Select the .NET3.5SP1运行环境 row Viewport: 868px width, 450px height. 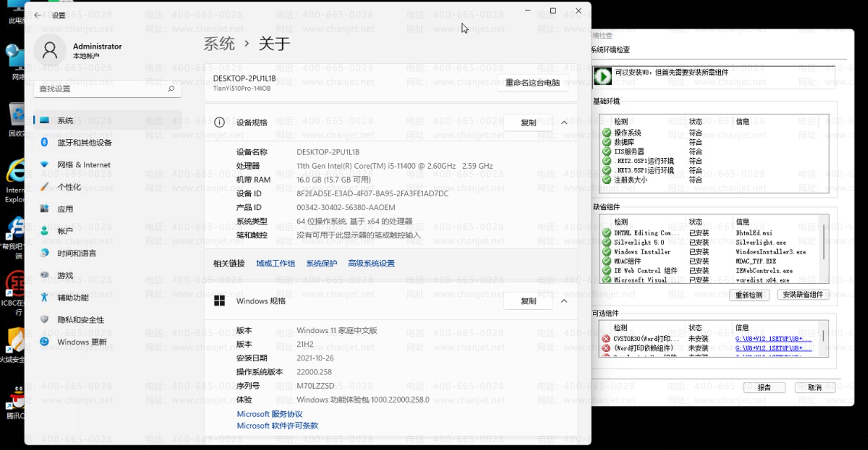coord(709,170)
